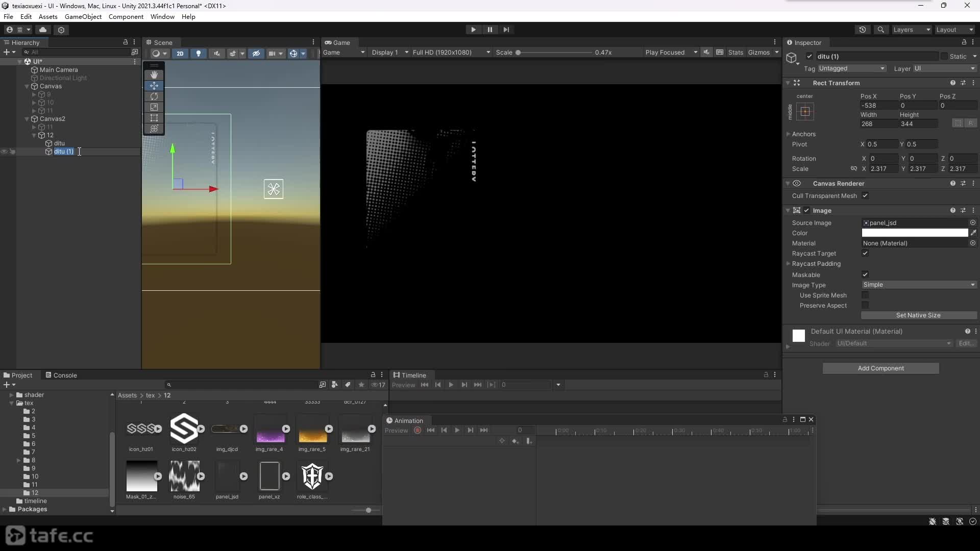
Task: Open Unity cloud services icon
Action: tap(43, 30)
